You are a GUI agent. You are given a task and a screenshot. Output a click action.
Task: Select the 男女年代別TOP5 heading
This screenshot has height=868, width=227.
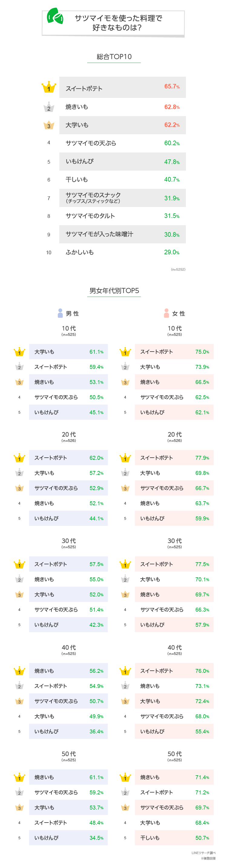(x=114, y=290)
